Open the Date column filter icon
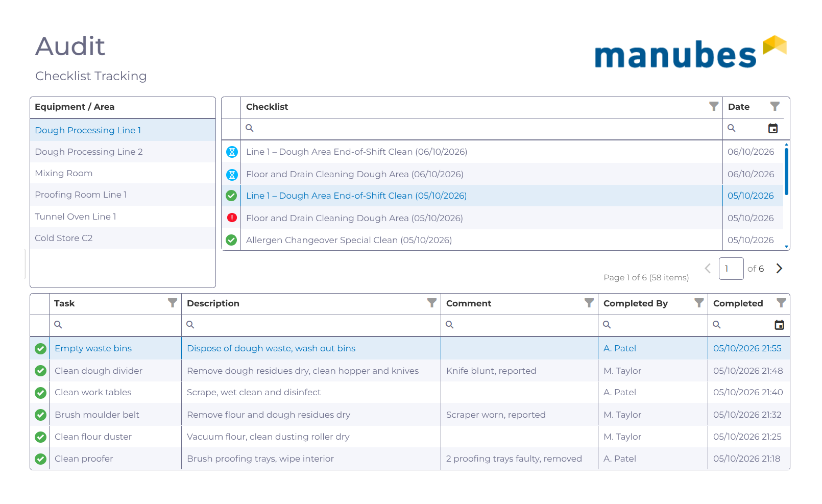This screenshot has width=822, height=504. tap(775, 106)
